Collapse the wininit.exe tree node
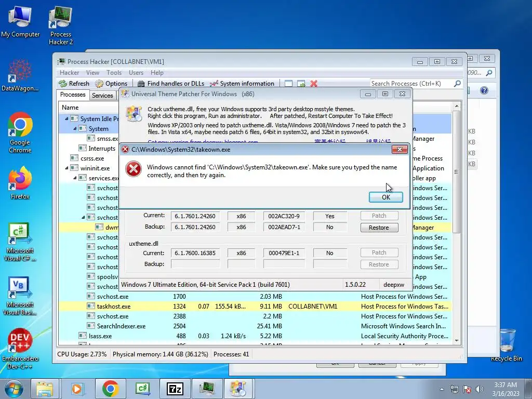The image size is (532, 399). 66,168
